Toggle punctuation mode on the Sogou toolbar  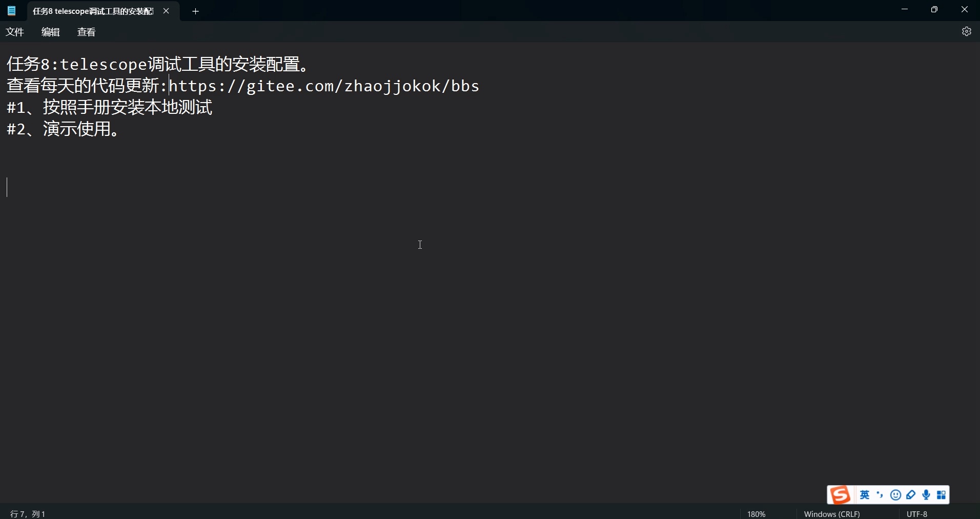pos(879,495)
